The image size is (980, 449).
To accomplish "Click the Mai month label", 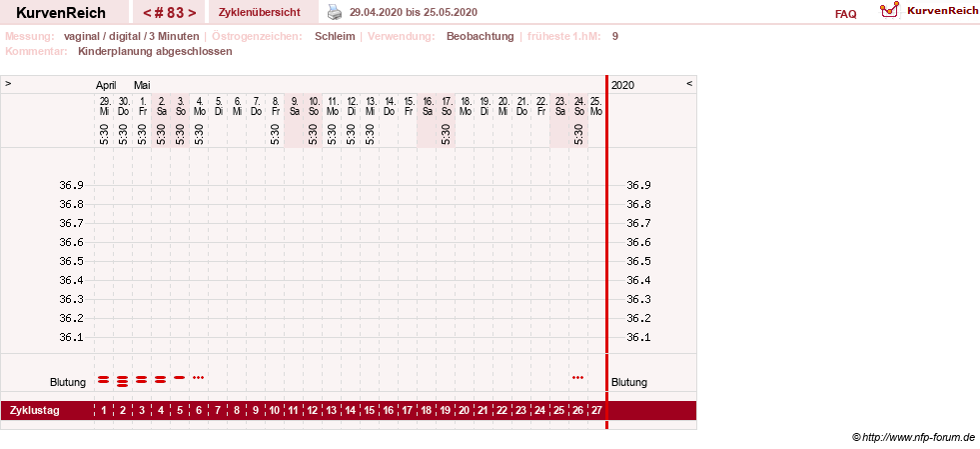I will point(142,85).
